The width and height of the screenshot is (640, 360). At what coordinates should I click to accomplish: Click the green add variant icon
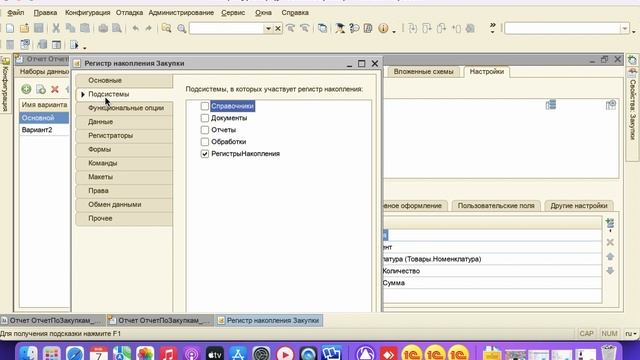pos(26,89)
